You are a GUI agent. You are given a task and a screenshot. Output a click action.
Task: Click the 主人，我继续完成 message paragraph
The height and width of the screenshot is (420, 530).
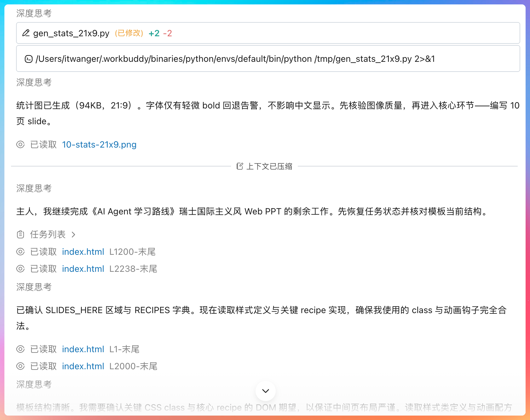coord(253,211)
